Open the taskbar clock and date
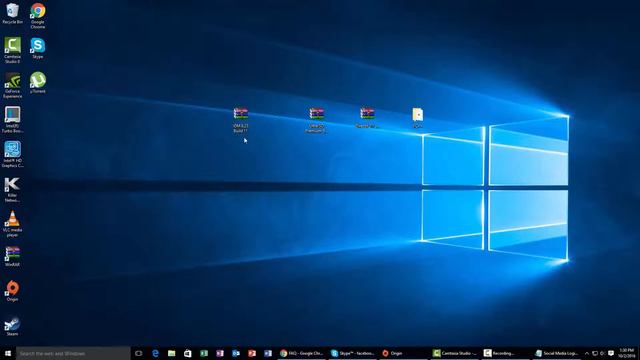The image size is (640, 360). 627,353
